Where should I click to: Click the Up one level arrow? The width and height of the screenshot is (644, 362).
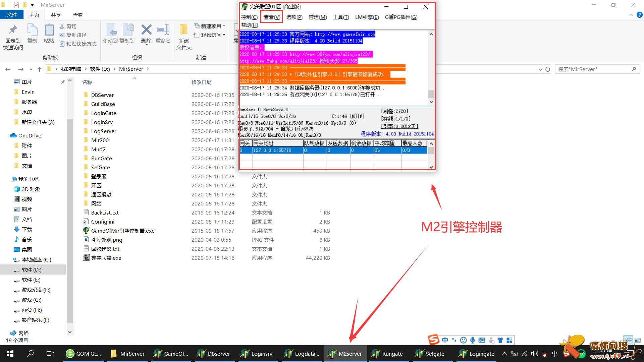point(40,69)
